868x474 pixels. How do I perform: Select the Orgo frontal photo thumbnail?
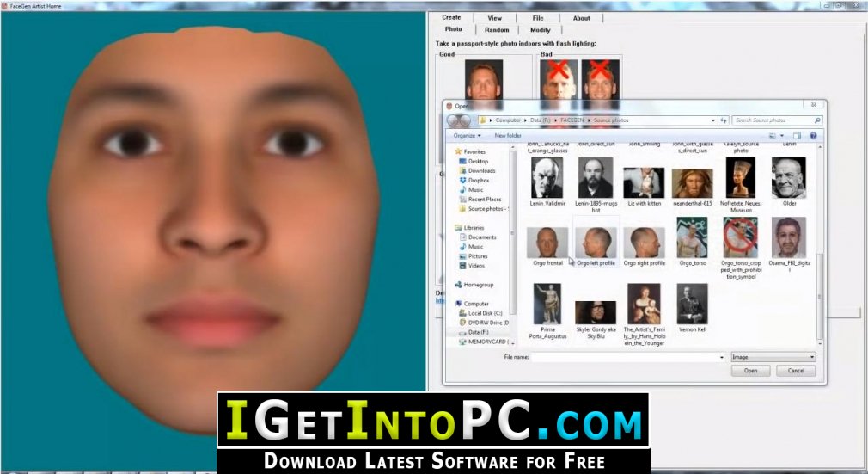point(547,245)
